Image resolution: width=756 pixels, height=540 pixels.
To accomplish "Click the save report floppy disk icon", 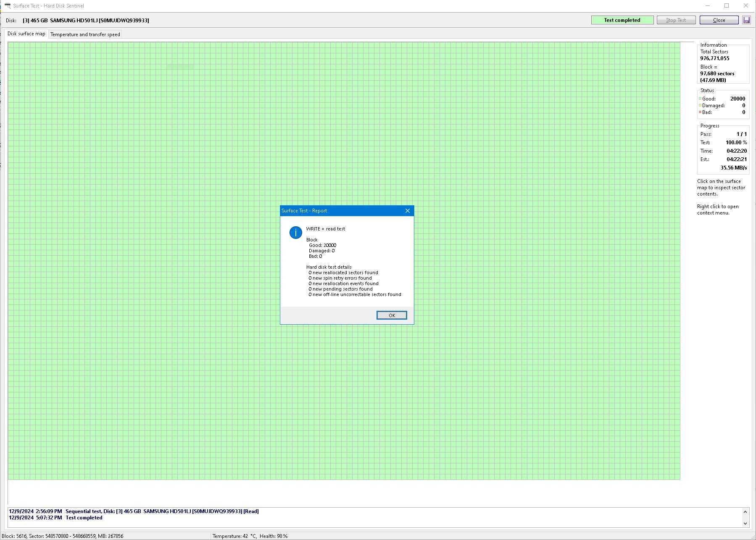I will coord(746,20).
